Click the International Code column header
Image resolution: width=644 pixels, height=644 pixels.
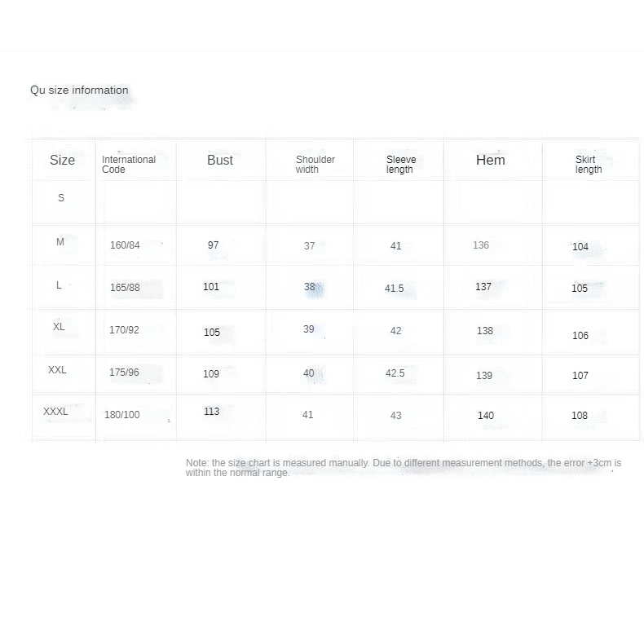[x=128, y=165]
